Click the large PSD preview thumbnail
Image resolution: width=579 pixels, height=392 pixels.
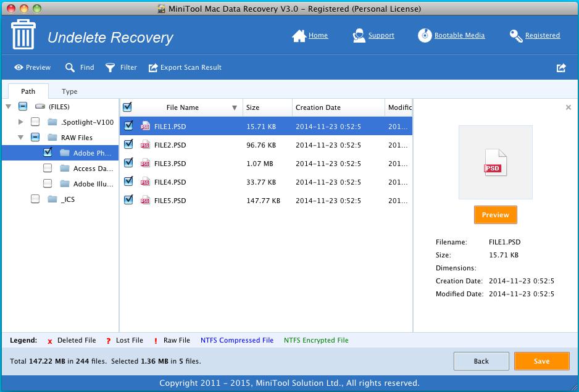coord(496,162)
